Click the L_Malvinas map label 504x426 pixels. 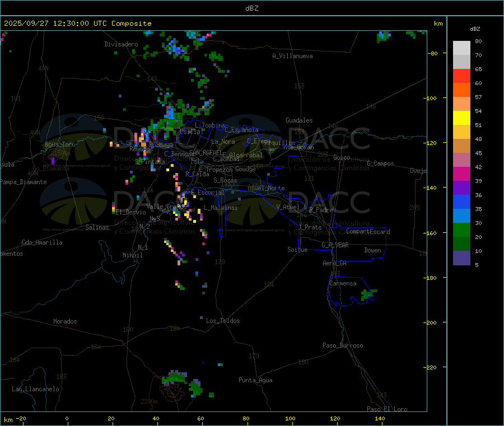(x=221, y=208)
